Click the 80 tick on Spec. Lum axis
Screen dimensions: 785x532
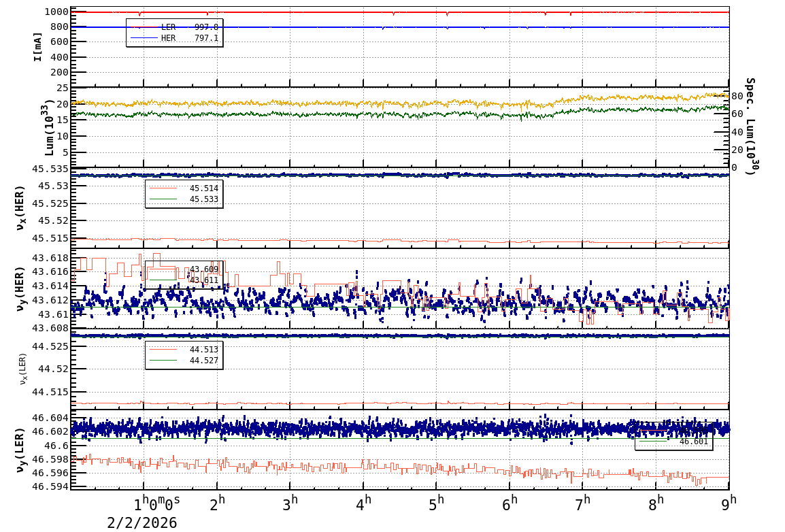tap(737, 96)
